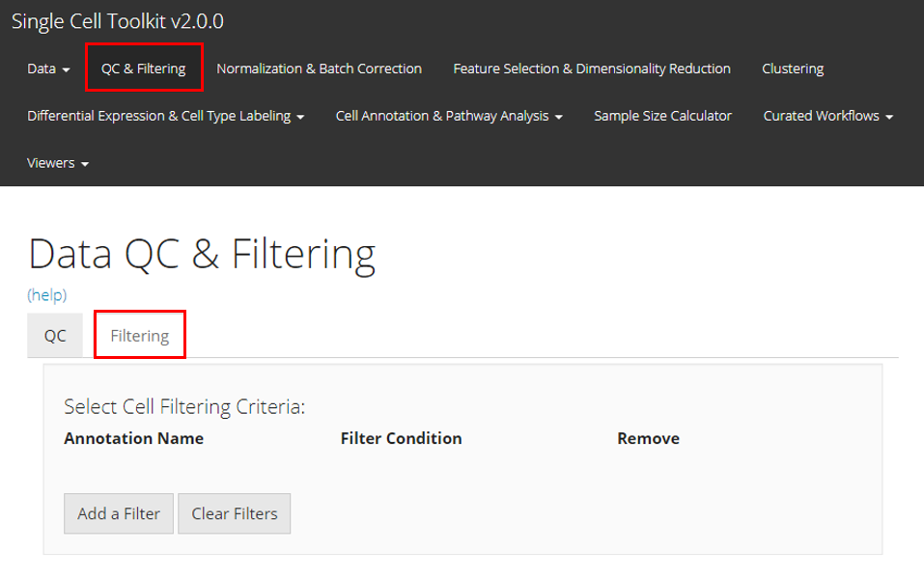The width and height of the screenshot is (924, 578).
Task: Click the Clear Filters button
Action: tap(234, 513)
